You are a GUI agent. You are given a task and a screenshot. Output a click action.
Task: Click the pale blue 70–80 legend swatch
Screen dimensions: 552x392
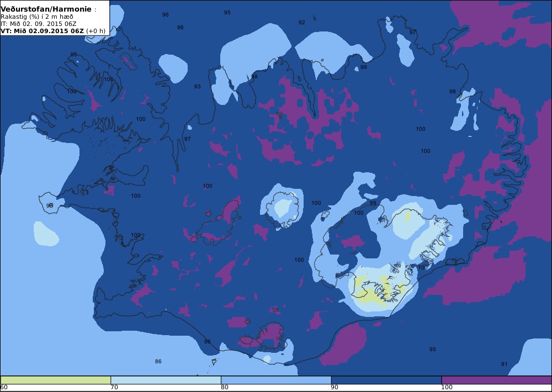pyautogui.click(x=166, y=380)
